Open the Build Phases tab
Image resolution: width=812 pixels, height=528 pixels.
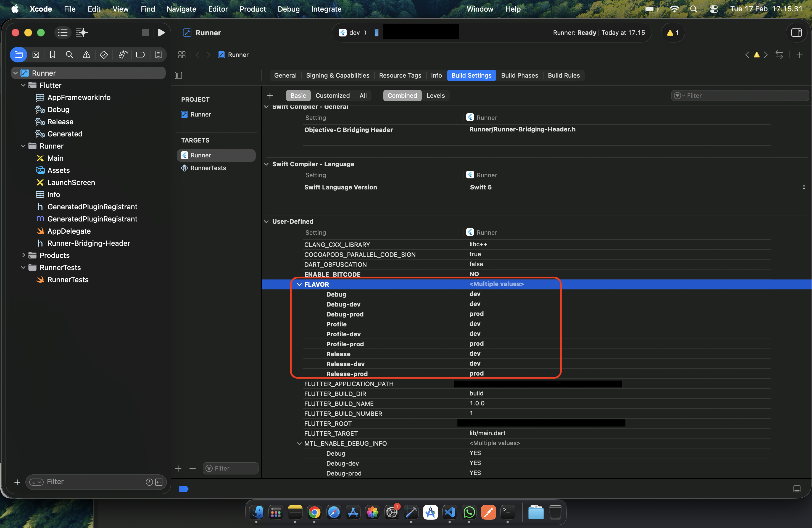coord(519,75)
